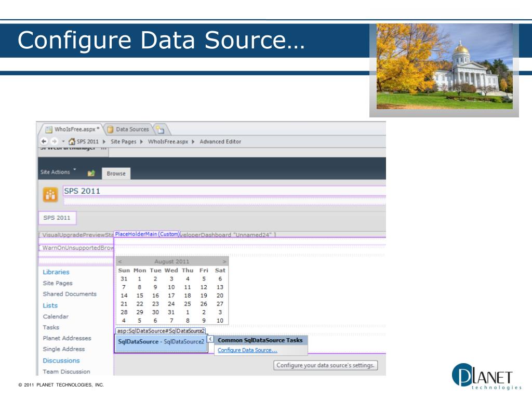Select August 12 in the calendar

pyautogui.click(x=204, y=287)
